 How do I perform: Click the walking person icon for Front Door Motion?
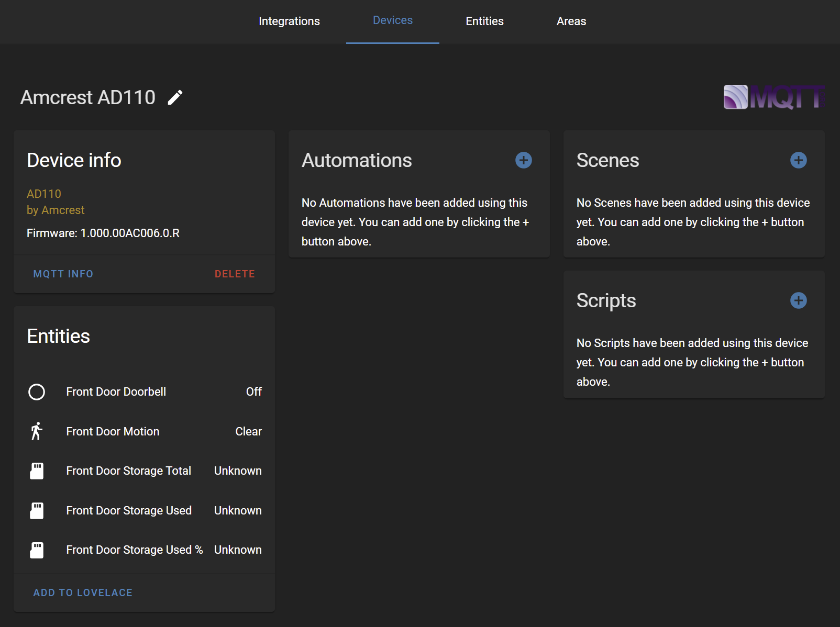click(x=37, y=431)
